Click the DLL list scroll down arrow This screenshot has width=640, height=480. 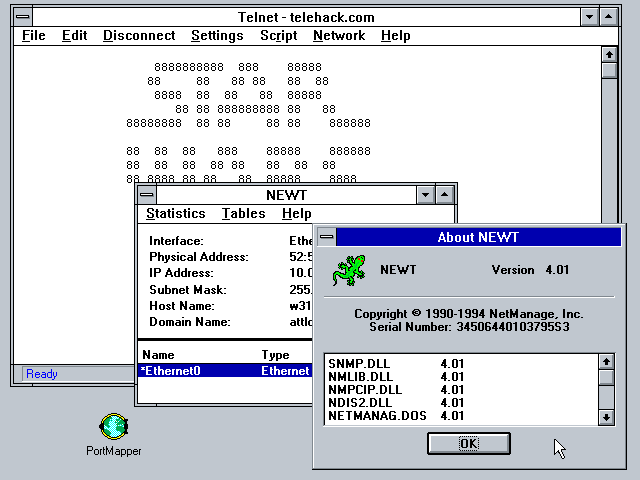click(x=606, y=417)
